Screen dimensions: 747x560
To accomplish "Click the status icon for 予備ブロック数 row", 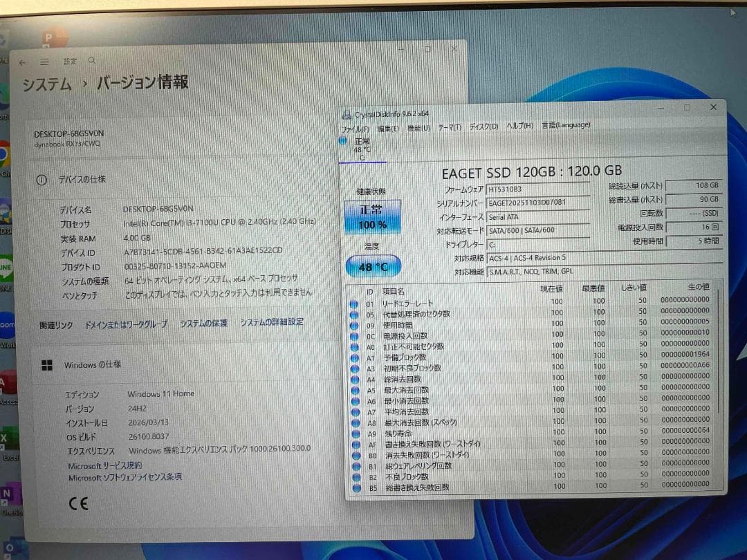I will pyautogui.click(x=354, y=358).
